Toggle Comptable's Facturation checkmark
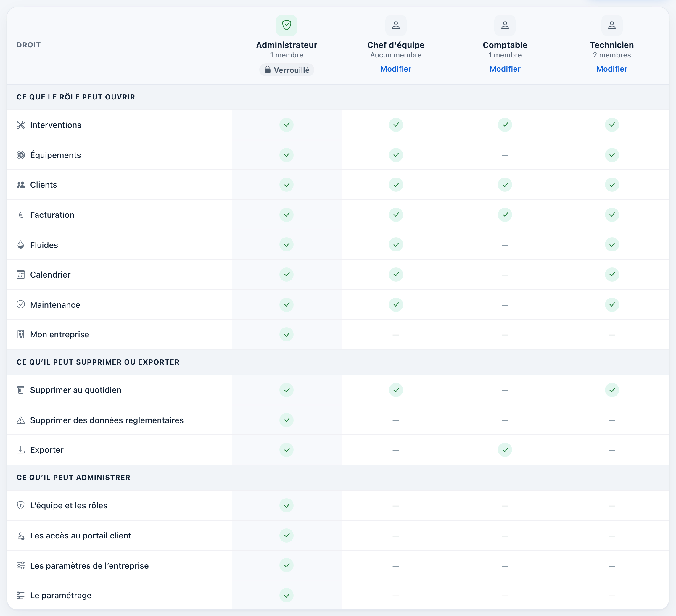Viewport: 676px width, 616px height. 505,215
